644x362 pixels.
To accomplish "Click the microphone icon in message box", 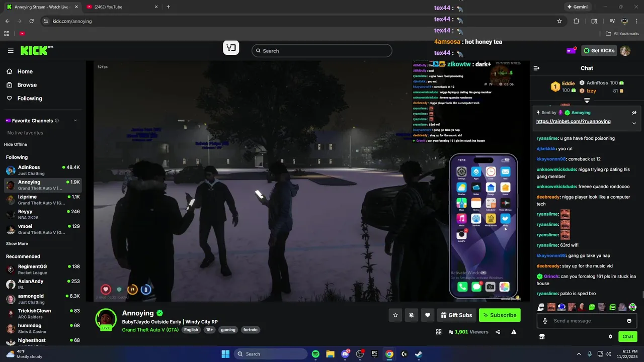I will 545,321.
